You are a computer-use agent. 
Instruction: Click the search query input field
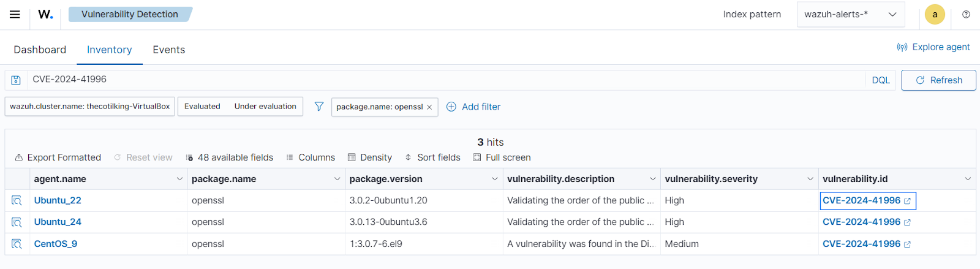coord(446,80)
